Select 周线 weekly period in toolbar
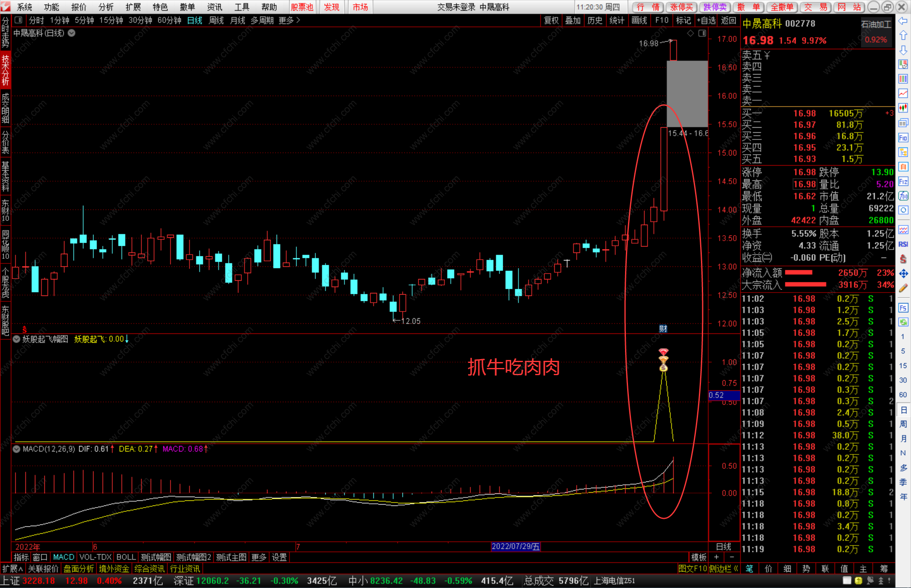Screen dimensions: 911x588 [x=216, y=20]
